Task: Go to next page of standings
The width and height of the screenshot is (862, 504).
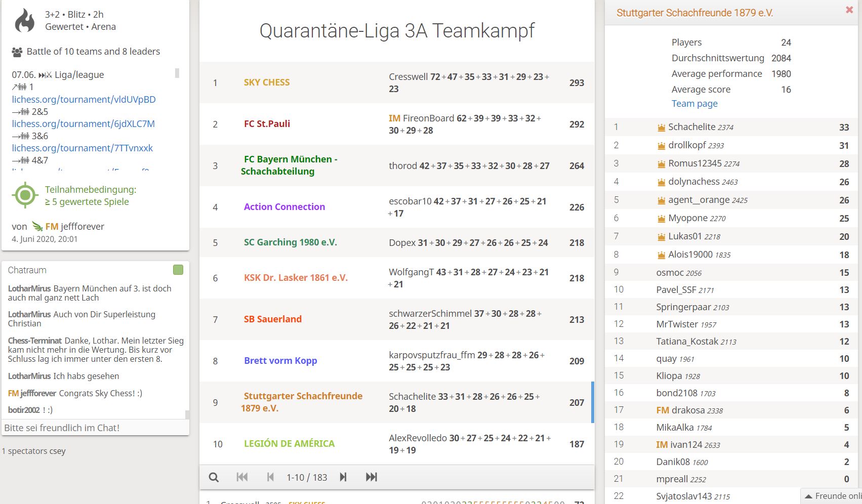Action: (x=343, y=477)
